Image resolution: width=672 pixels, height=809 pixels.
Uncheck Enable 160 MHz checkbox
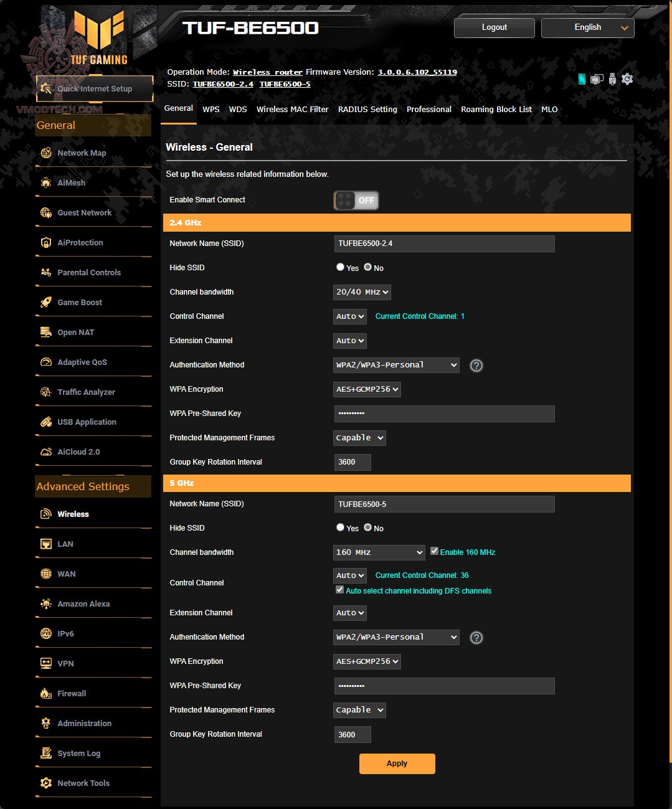[x=434, y=551]
